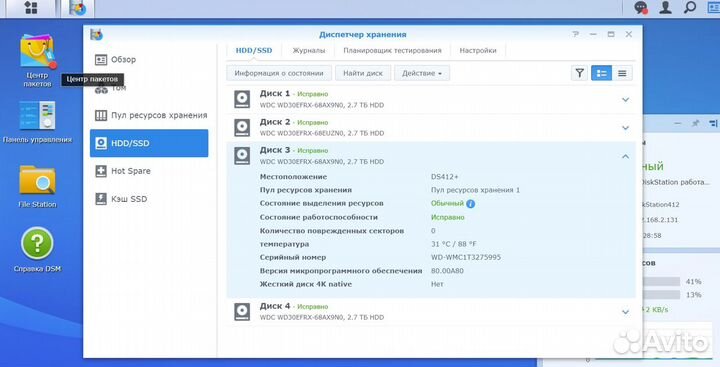720x367 pixels.
Task: Click the 13% usage bar in widget
Action: (x=661, y=294)
